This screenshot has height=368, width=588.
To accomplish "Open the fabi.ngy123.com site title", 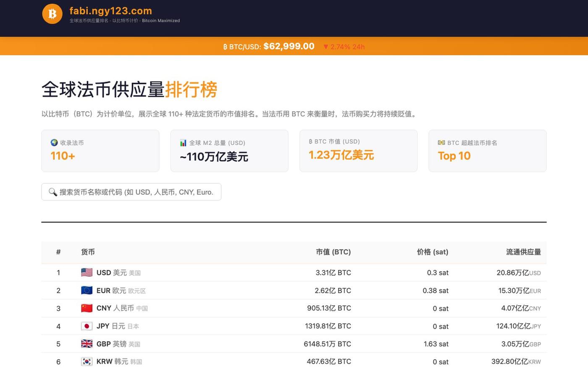I will tap(110, 11).
